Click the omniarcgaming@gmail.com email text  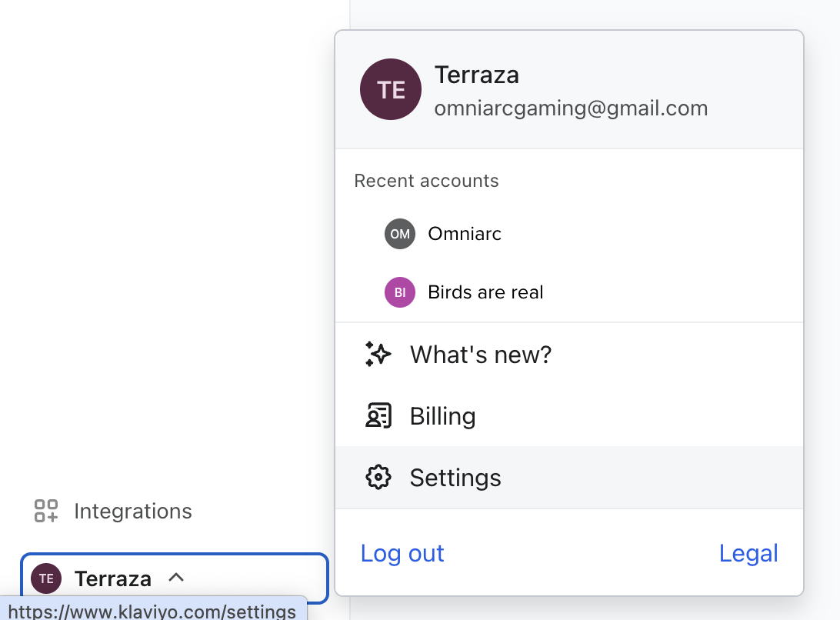571,108
